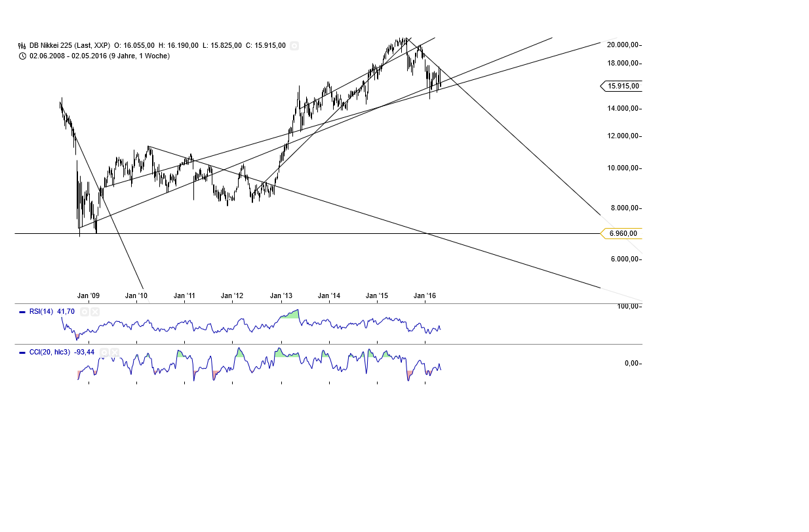809x532 pixels.
Task: Open the RSI(14) indicator settings icon
Action: (x=84, y=312)
